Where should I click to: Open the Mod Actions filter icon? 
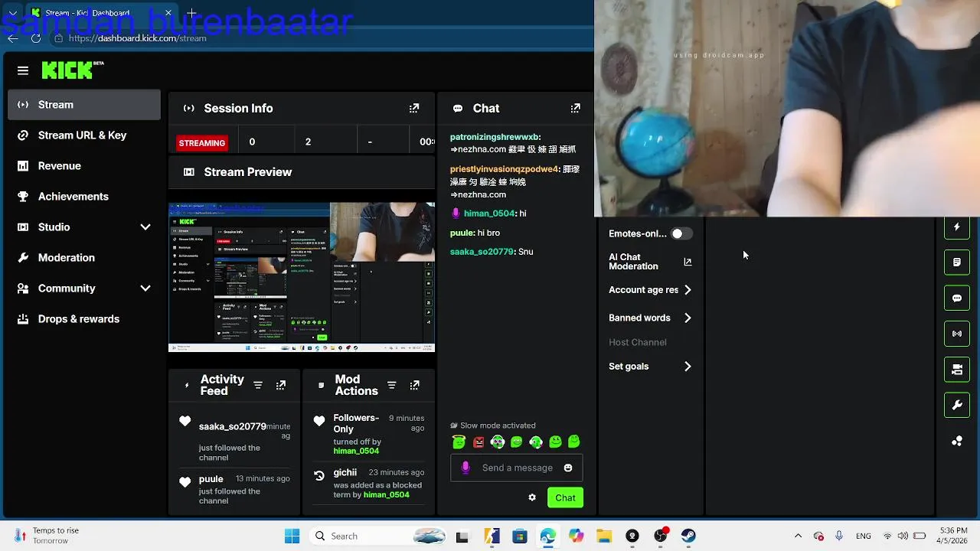tap(391, 385)
